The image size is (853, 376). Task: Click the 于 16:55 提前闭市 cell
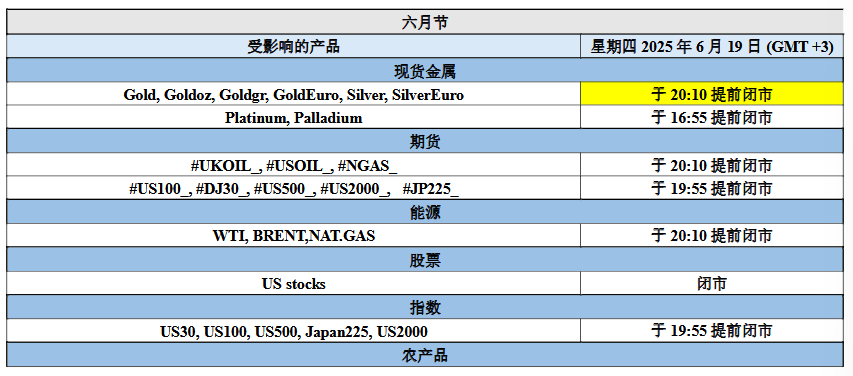712,118
